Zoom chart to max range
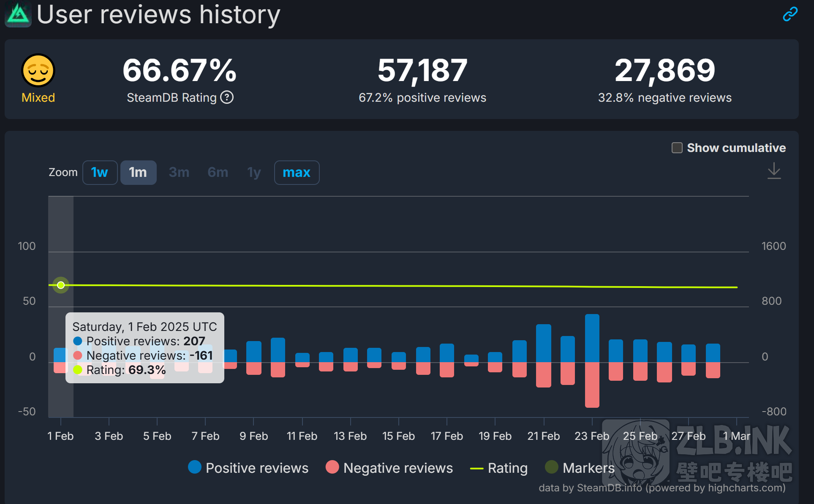 [x=297, y=172]
